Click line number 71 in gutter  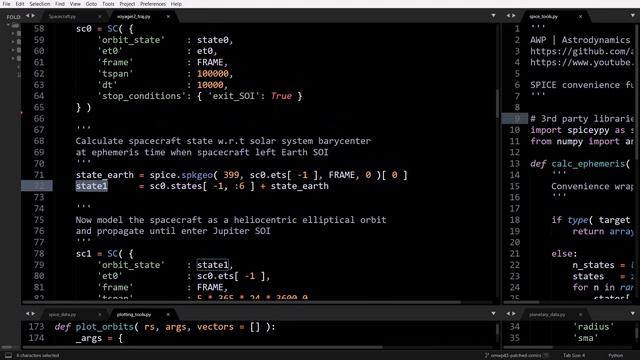coord(39,175)
